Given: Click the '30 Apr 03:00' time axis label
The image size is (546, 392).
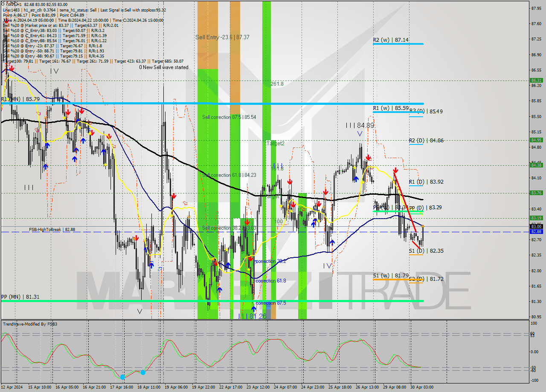Looking at the screenshot, I should (x=421, y=387).
